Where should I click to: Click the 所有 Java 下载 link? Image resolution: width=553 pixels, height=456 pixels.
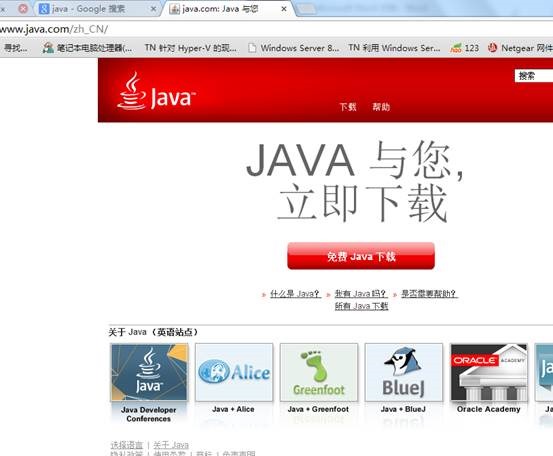pyautogui.click(x=361, y=306)
